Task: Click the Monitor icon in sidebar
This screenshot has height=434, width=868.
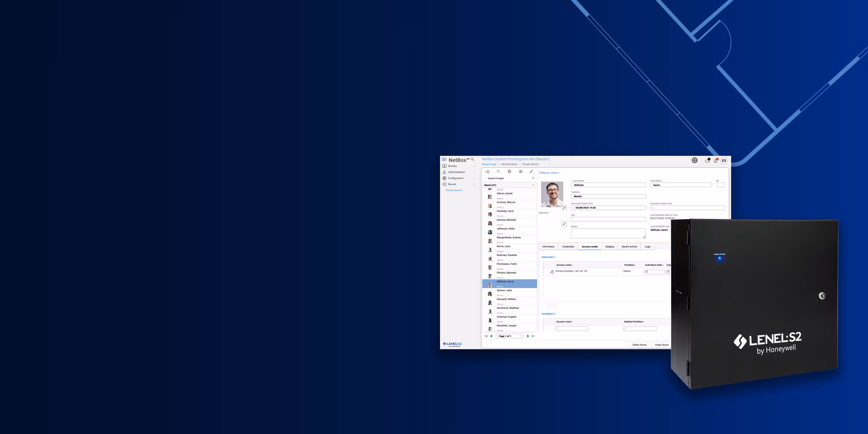Action: [445, 166]
